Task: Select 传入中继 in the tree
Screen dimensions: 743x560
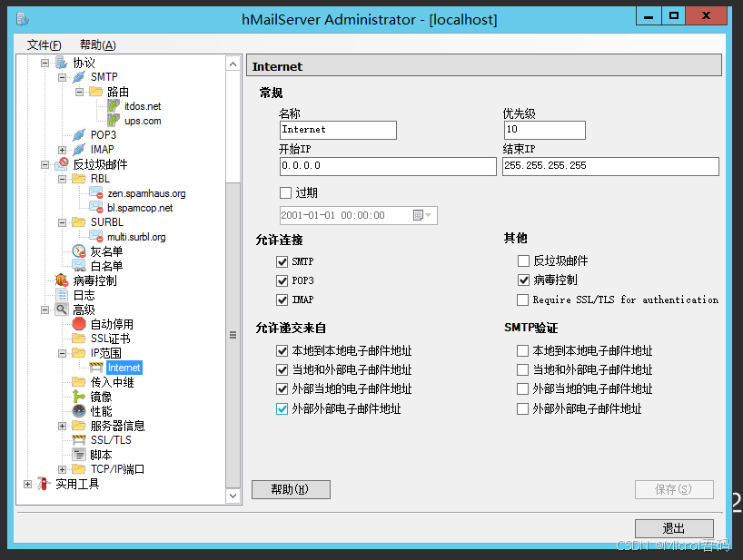Action: pyautogui.click(x=113, y=382)
